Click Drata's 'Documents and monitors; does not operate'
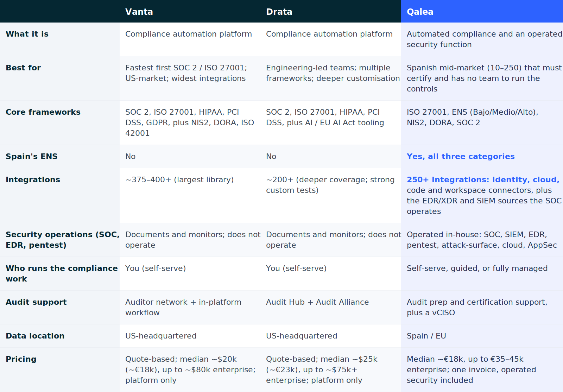Image resolution: width=563 pixels, height=392 pixels. click(334, 240)
